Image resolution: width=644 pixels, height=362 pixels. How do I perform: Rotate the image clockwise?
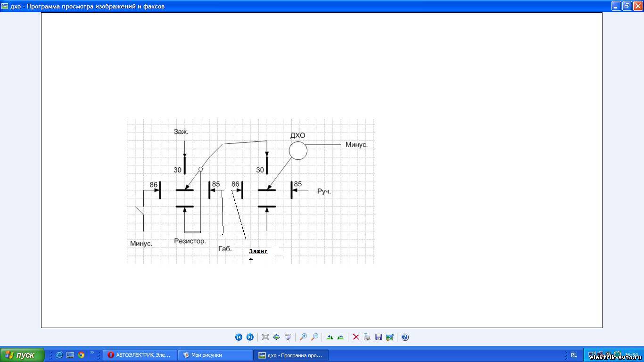(x=330, y=337)
